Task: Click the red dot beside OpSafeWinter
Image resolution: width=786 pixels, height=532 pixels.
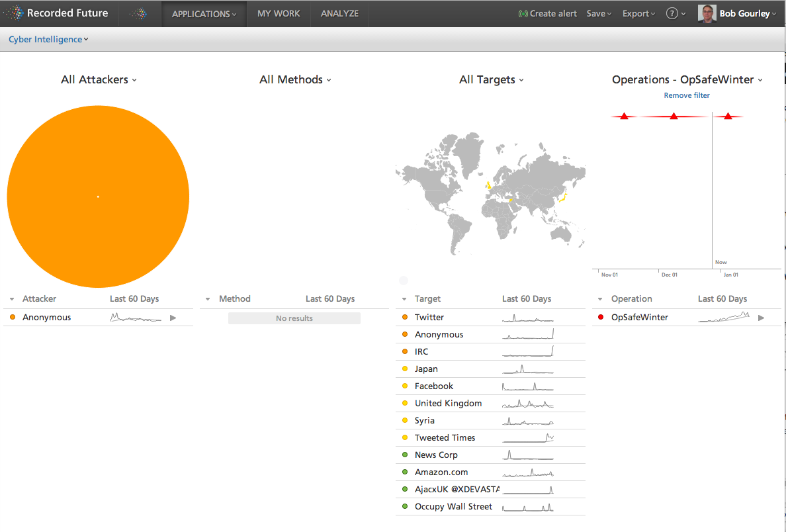Action: pos(601,318)
